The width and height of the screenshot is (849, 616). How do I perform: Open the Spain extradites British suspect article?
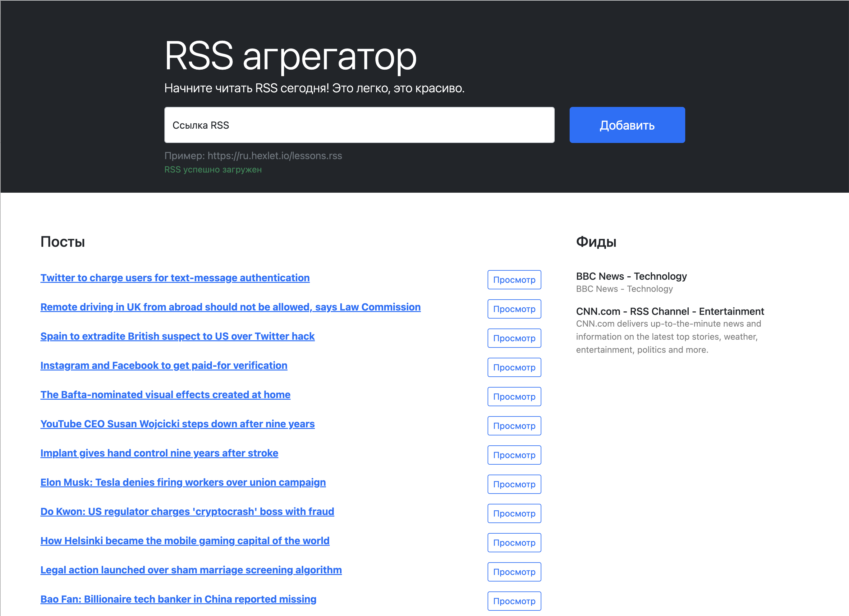[x=177, y=336]
